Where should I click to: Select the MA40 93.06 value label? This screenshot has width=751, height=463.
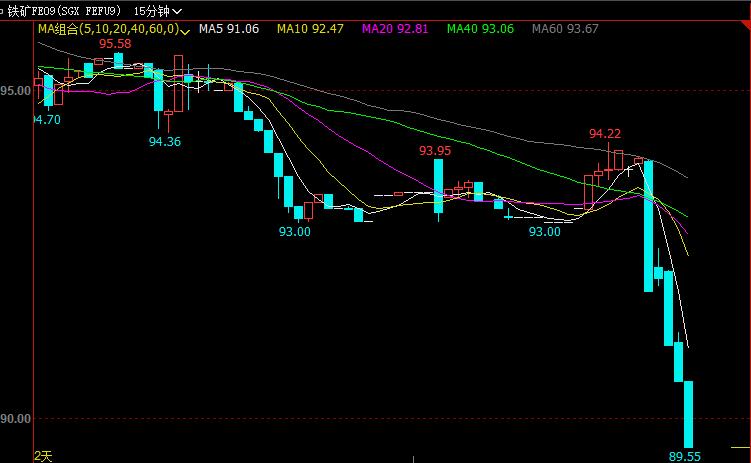(480, 29)
